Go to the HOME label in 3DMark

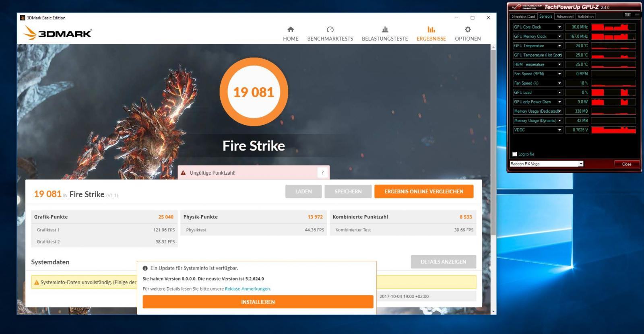[x=291, y=39]
